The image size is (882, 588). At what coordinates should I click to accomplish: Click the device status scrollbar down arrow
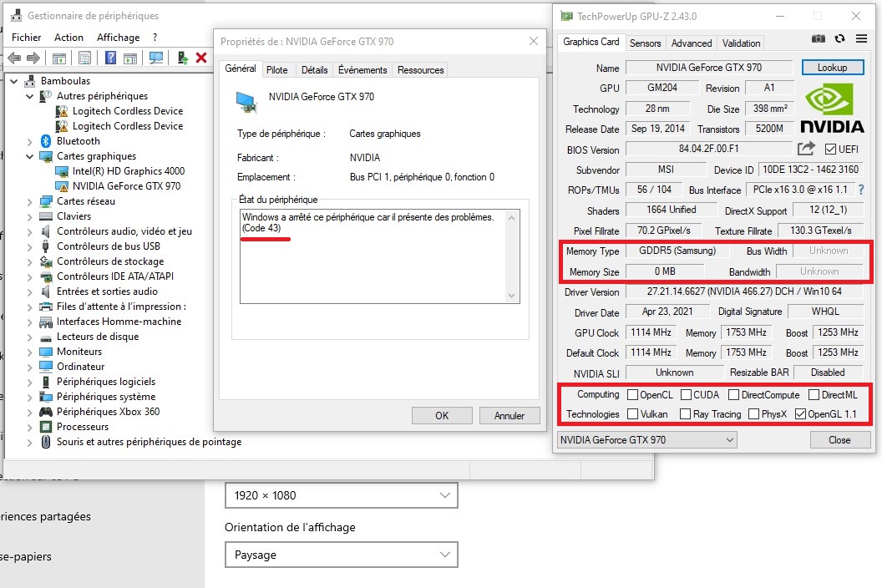[511, 296]
